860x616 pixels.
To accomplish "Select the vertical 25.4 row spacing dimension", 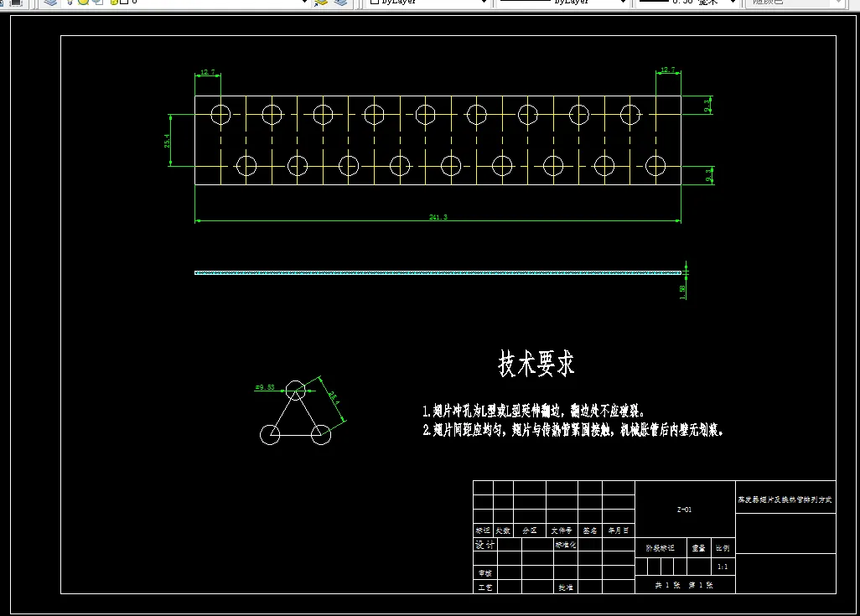I will (167, 141).
